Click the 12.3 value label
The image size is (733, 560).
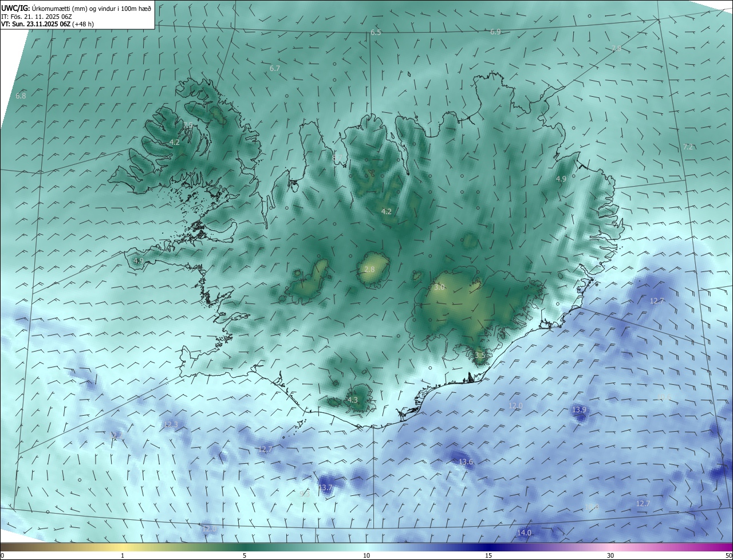[170, 425]
